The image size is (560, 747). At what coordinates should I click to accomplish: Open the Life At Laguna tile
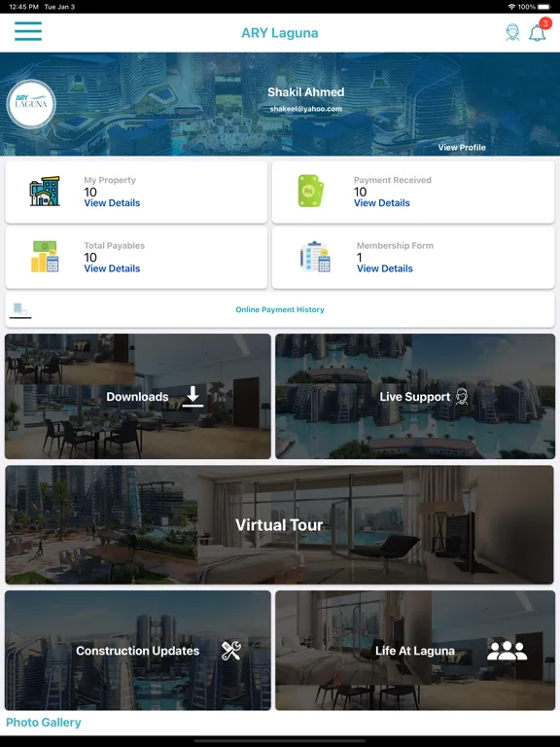(x=415, y=651)
